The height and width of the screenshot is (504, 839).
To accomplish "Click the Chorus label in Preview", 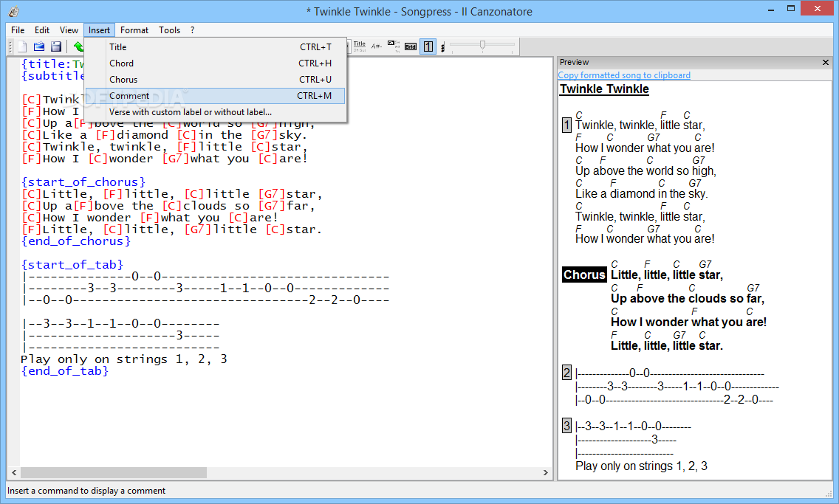I will (583, 275).
